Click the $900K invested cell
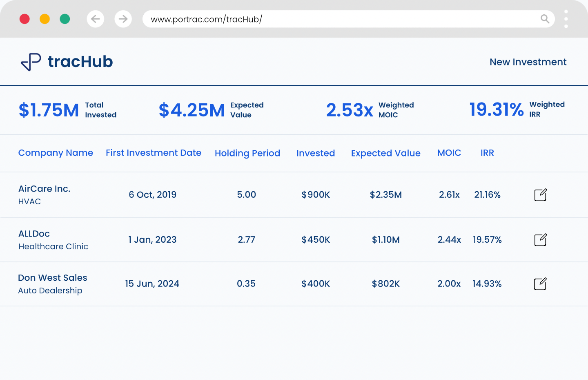This screenshot has width=588, height=380. (316, 195)
